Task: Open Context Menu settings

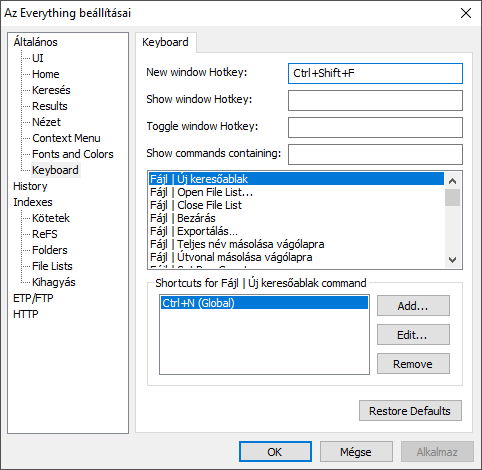Action: click(66, 138)
